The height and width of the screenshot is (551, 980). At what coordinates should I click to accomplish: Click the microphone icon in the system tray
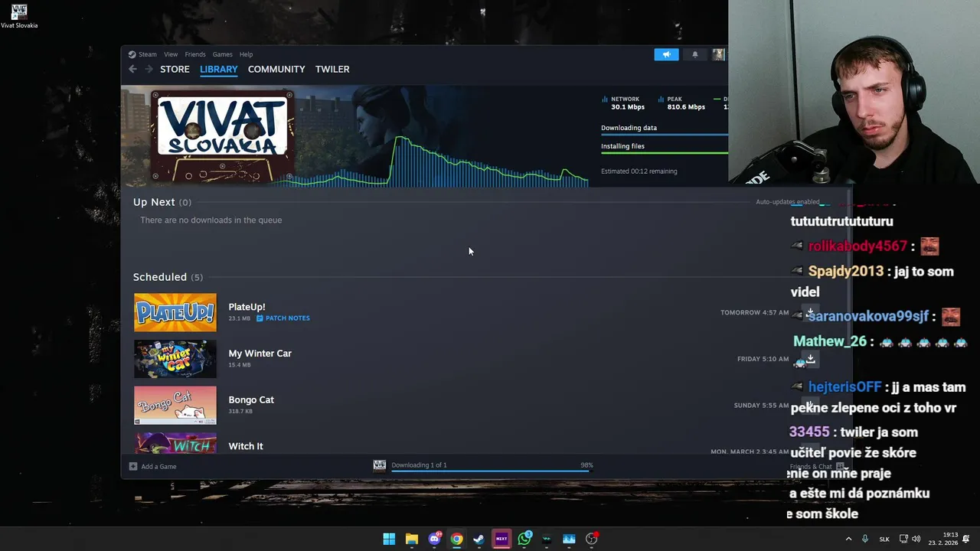(x=865, y=539)
